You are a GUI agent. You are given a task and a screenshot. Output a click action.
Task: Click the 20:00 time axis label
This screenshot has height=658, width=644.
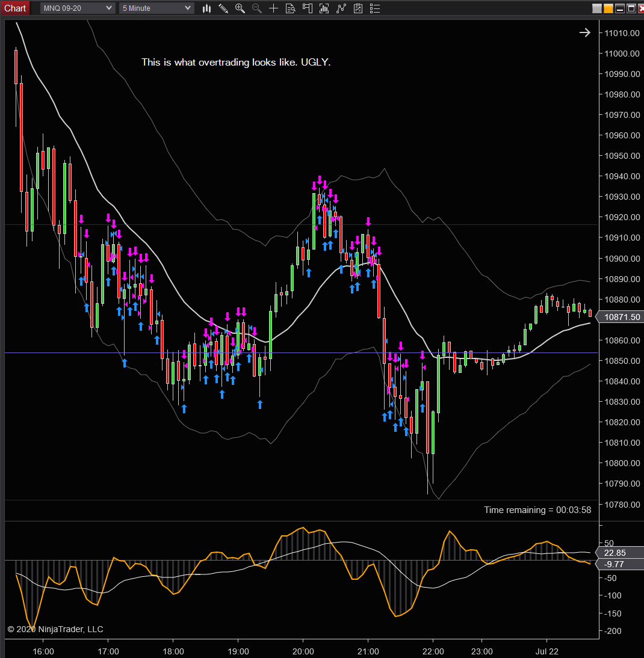click(303, 651)
